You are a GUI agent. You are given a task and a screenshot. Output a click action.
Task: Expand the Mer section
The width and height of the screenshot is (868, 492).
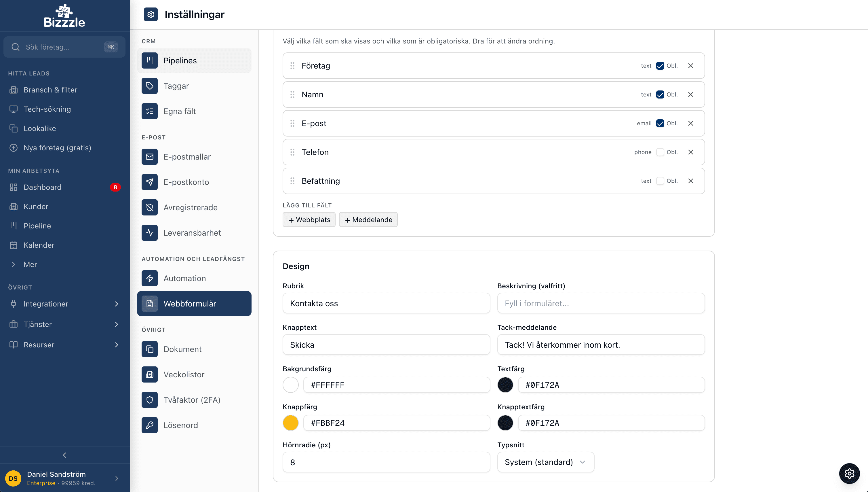30,264
